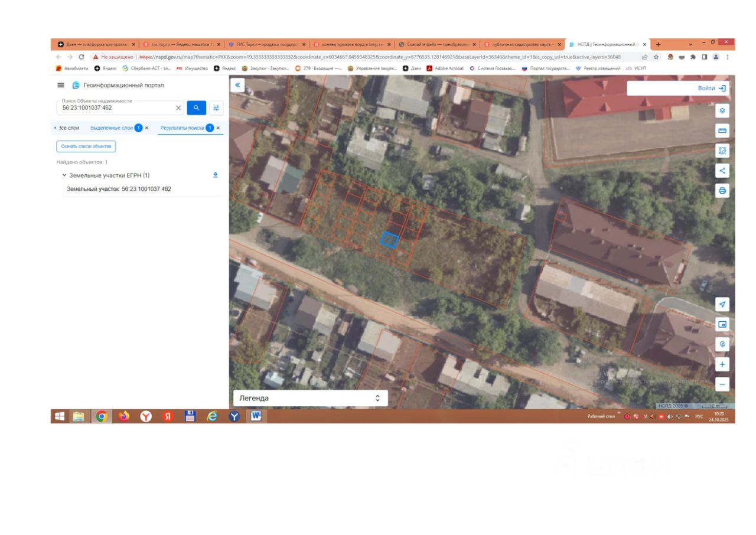The image size is (756, 535).
Task: Click the Войти login button
Action: point(712,88)
